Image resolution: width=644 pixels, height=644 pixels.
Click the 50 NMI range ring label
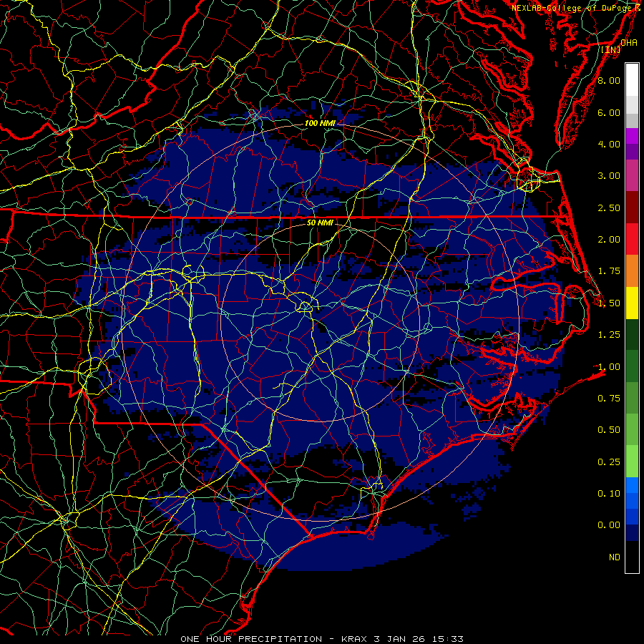320,223
